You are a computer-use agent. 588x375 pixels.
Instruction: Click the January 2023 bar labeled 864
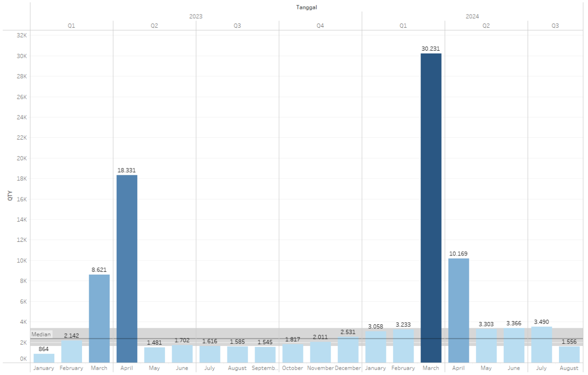[44, 358]
